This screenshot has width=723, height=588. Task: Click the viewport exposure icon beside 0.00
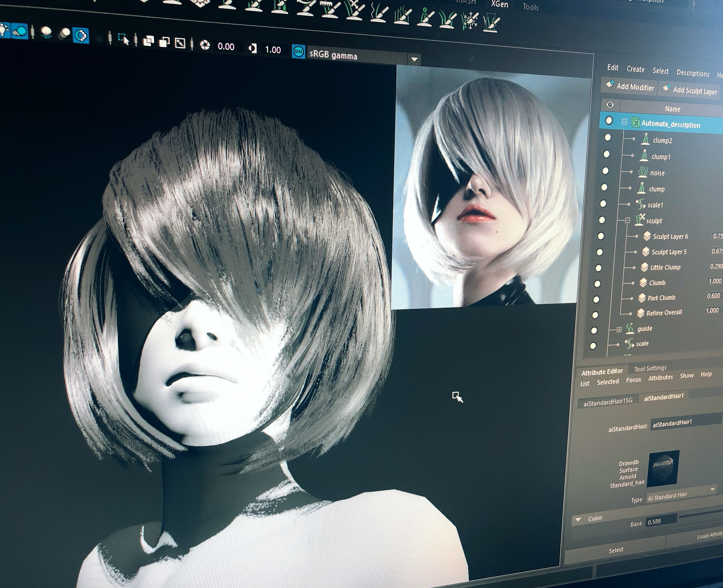coord(205,45)
